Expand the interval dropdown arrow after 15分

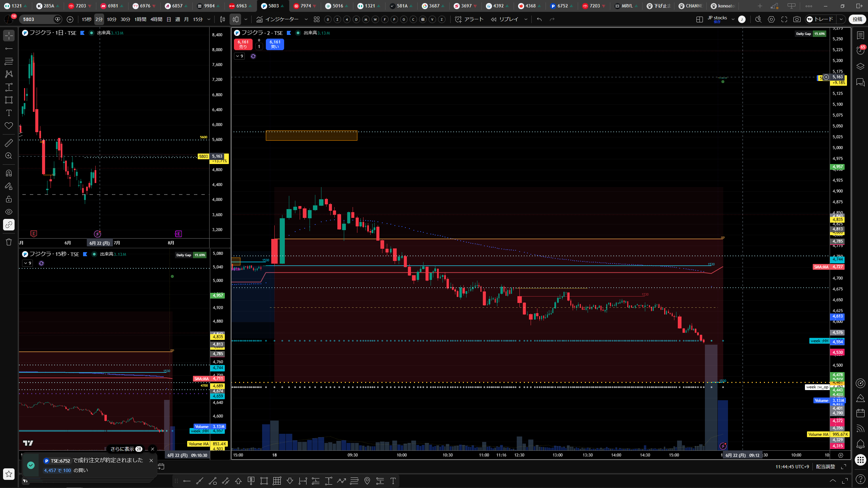pyautogui.click(x=209, y=19)
